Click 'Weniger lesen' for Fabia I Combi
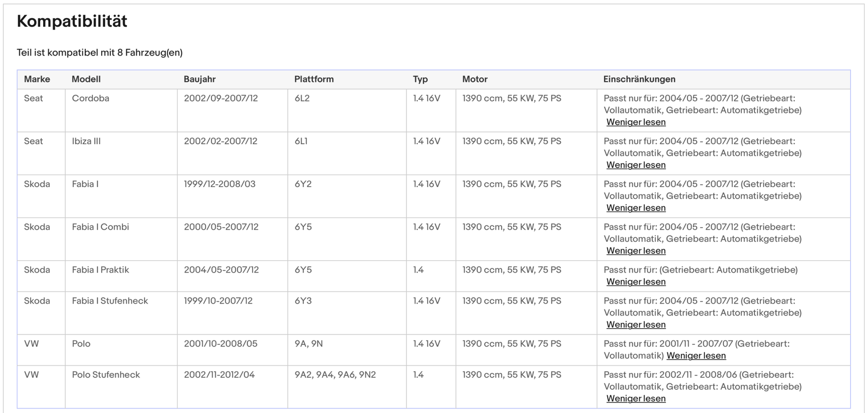The image size is (868, 413). (636, 251)
